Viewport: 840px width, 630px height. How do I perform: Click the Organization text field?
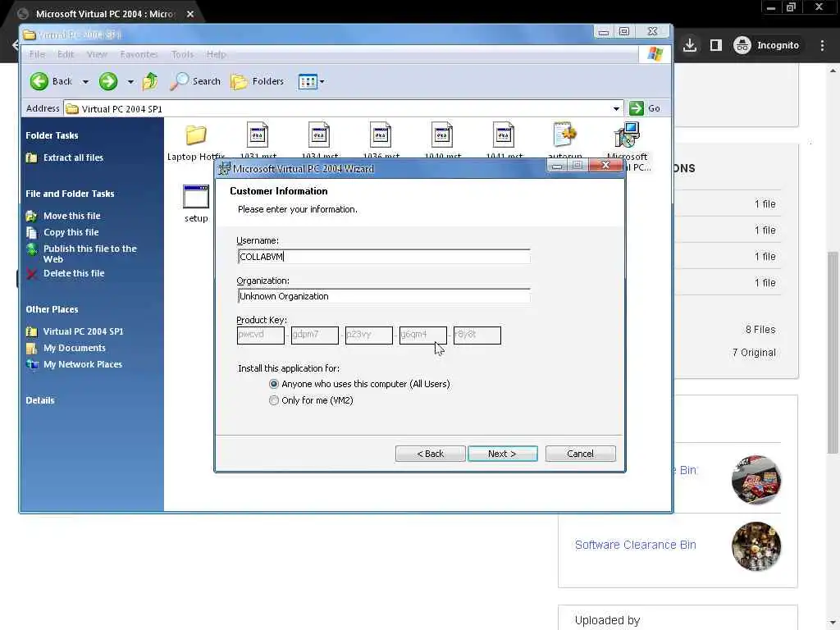(x=384, y=296)
